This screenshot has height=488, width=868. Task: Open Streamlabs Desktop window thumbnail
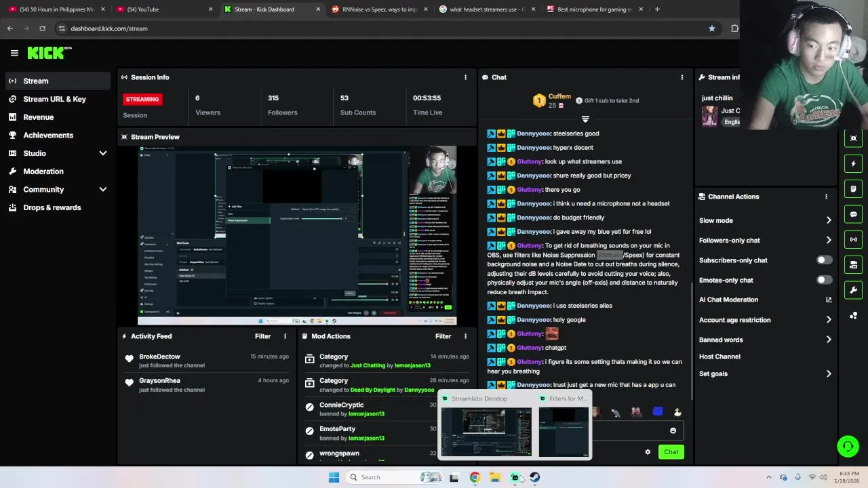486,430
